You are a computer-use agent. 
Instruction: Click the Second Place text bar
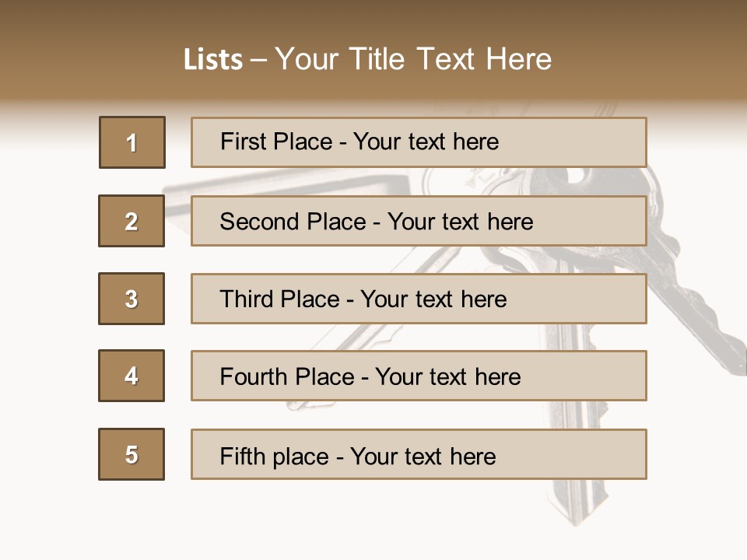pos(419,221)
